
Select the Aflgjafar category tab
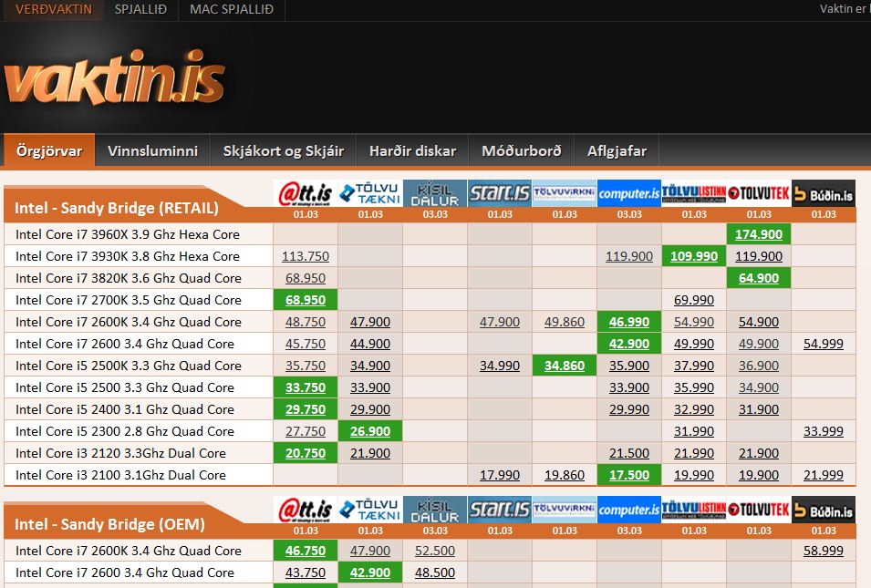click(x=617, y=151)
